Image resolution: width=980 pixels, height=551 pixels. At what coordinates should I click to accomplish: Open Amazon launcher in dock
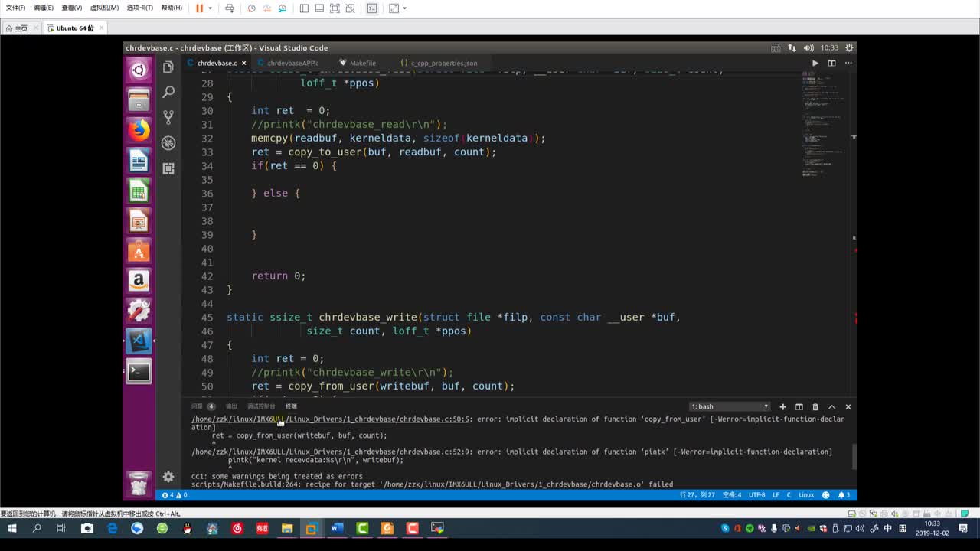click(x=139, y=281)
